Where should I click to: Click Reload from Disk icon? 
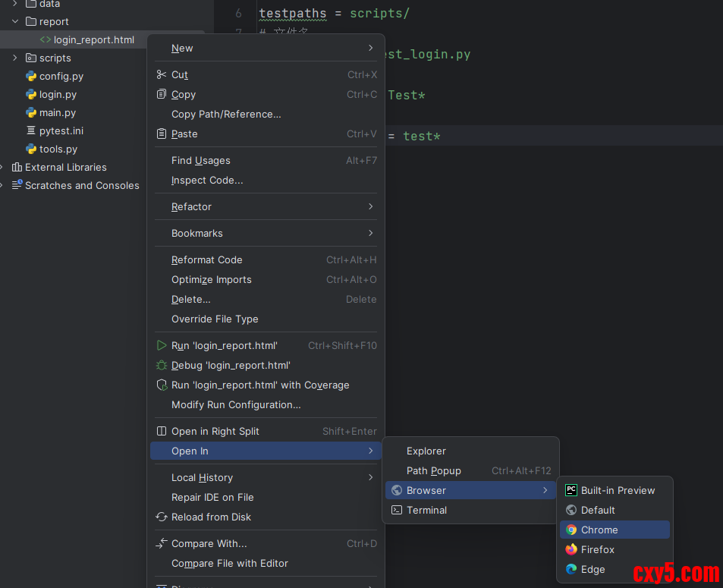[x=161, y=517]
